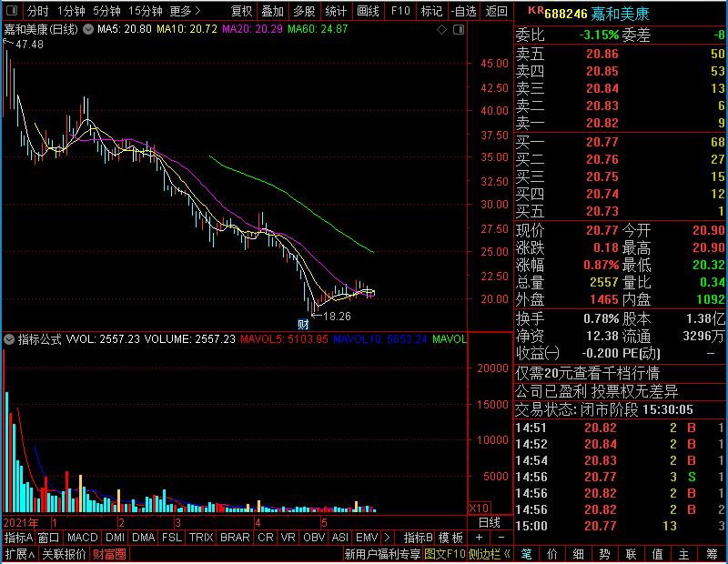
Task: Click the 公司已盈利 投票权无差异 notice
Action: (597, 392)
